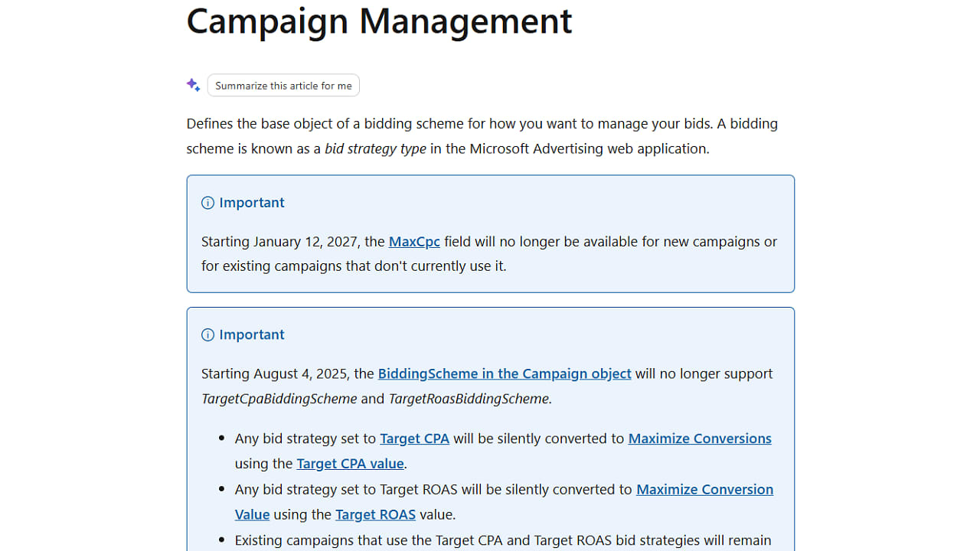Click the italic text TargetRoasBiddingScheme
Screen dimensions: 980x551
click(469, 399)
